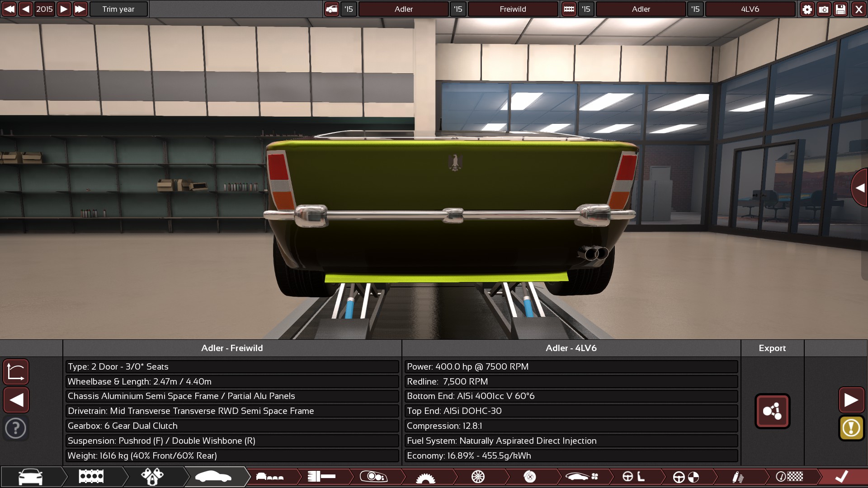Select the Suspension Pushrod row
The image size is (868, 488).
232,441
